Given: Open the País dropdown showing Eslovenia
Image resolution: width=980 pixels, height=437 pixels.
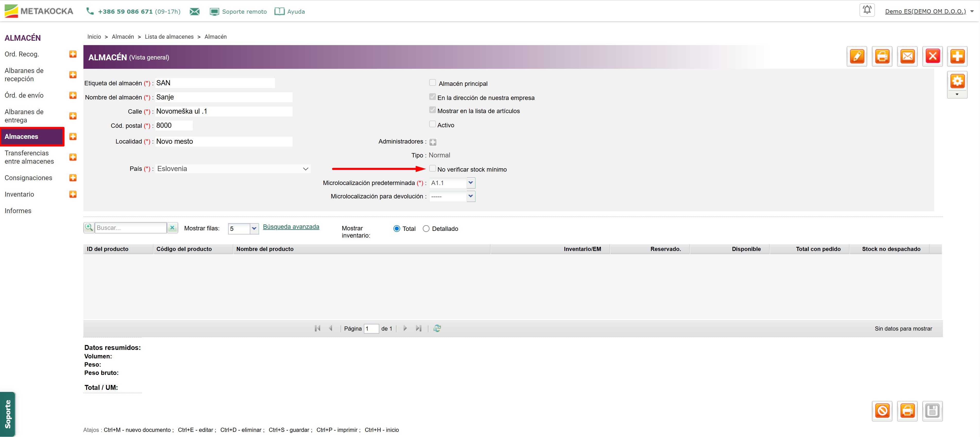Looking at the screenshot, I should (x=233, y=169).
